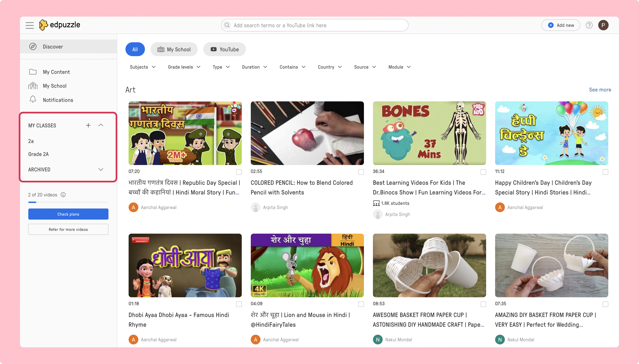The image size is (639, 364).
Task: Open the red apple drawing video thumbnail
Action: [x=307, y=133]
